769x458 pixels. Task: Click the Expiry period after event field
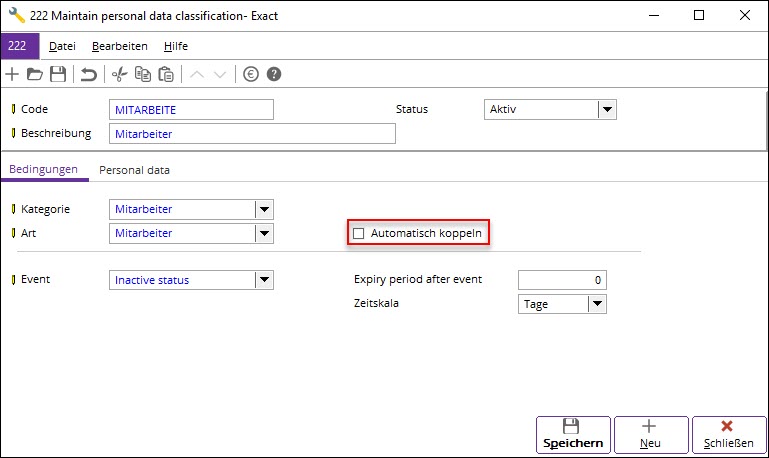562,280
